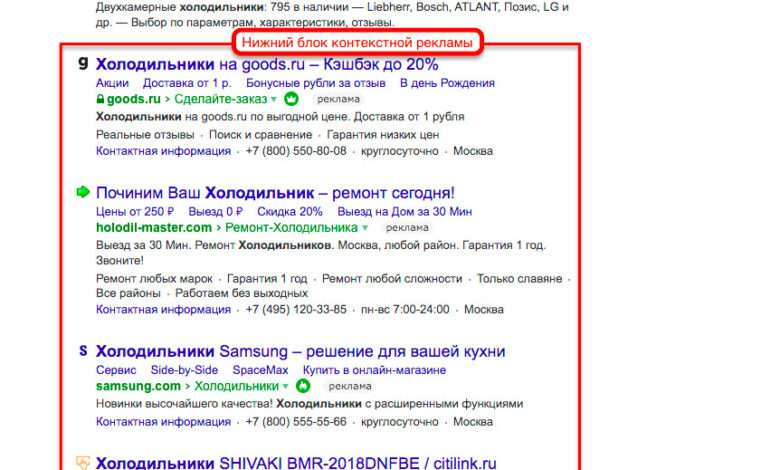Click the text 'Гарантия низких цен'
The image size is (780, 470).
pos(383,135)
